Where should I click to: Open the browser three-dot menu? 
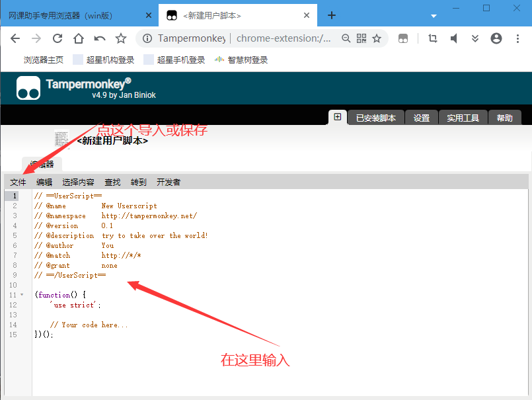point(517,38)
